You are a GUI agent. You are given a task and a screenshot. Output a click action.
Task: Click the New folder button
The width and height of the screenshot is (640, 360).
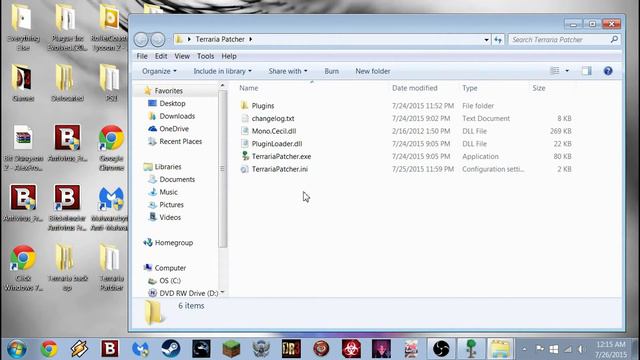click(x=373, y=71)
